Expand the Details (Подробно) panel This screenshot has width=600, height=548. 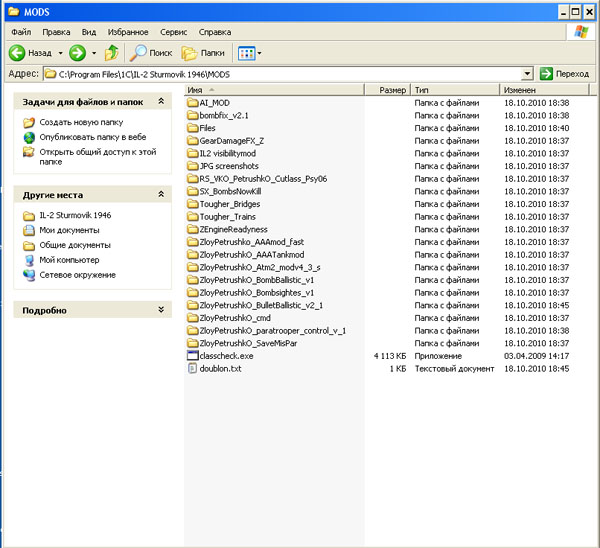point(161,311)
